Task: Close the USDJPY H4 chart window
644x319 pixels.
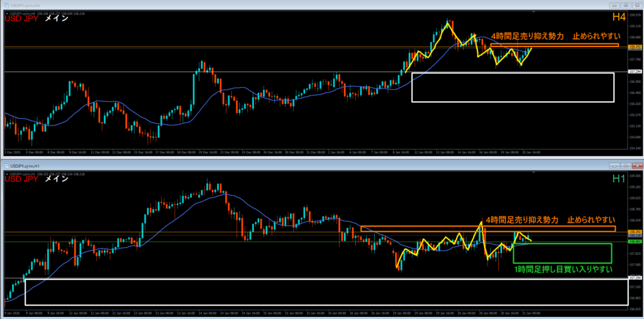Action: coord(636,5)
